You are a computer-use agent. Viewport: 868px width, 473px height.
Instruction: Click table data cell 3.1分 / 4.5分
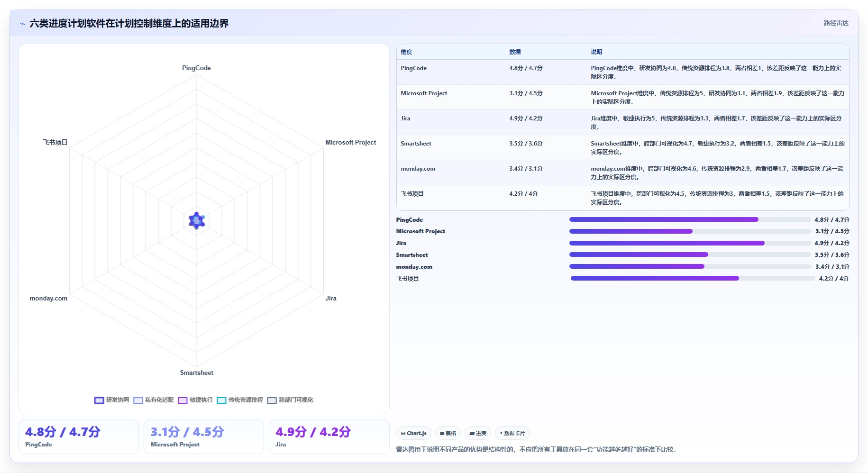(x=526, y=93)
